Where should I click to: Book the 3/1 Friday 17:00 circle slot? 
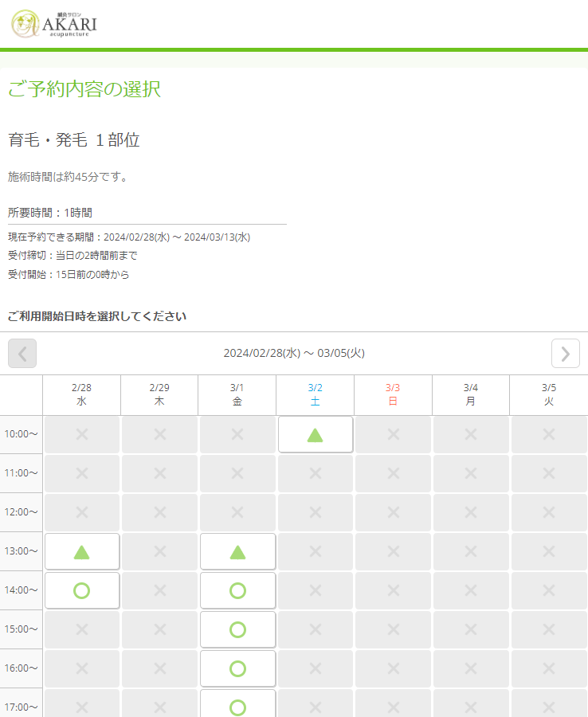[237, 704]
